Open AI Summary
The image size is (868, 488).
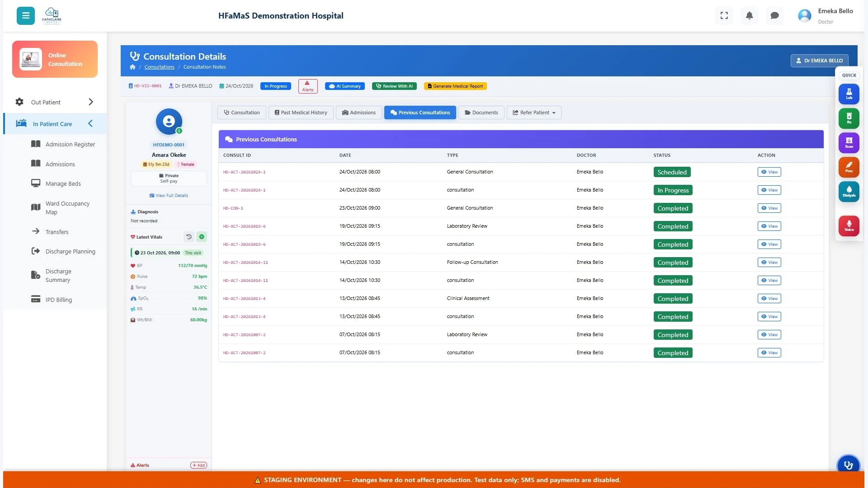tap(345, 86)
